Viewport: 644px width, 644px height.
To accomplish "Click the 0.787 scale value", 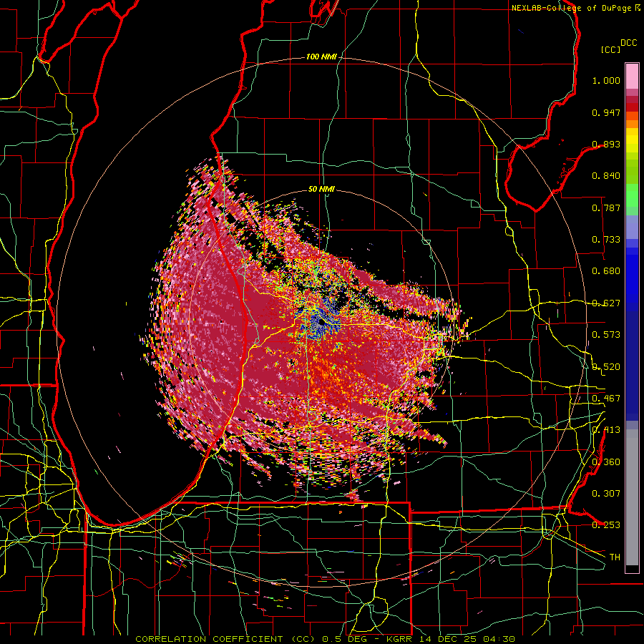I will (x=606, y=208).
